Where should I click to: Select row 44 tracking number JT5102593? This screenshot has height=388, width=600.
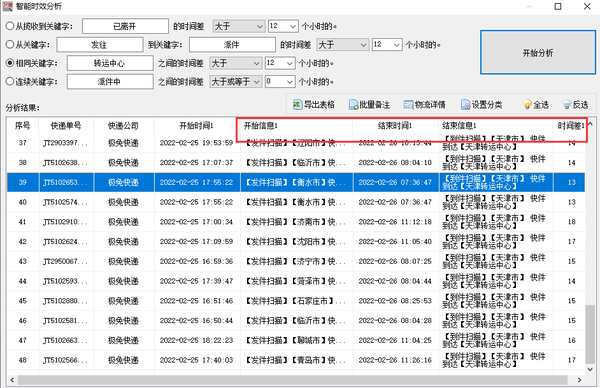point(65,281)
